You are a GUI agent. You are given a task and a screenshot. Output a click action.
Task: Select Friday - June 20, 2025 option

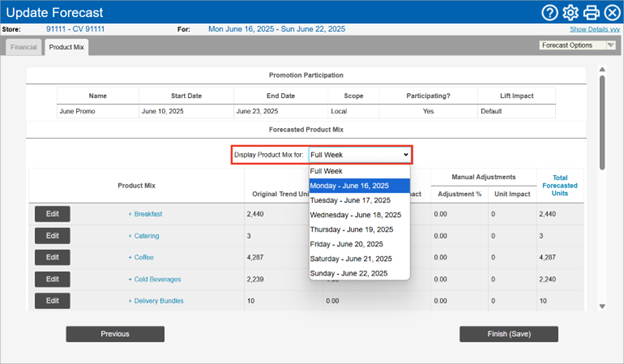[x=359, y=244]
